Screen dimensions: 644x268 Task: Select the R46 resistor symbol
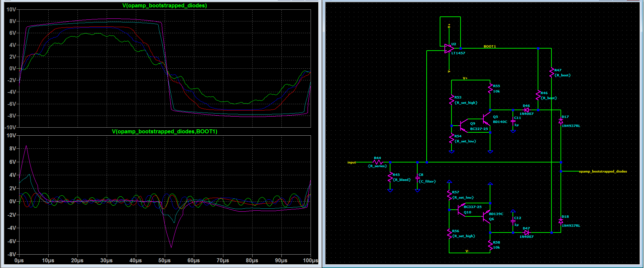point(538,95)
